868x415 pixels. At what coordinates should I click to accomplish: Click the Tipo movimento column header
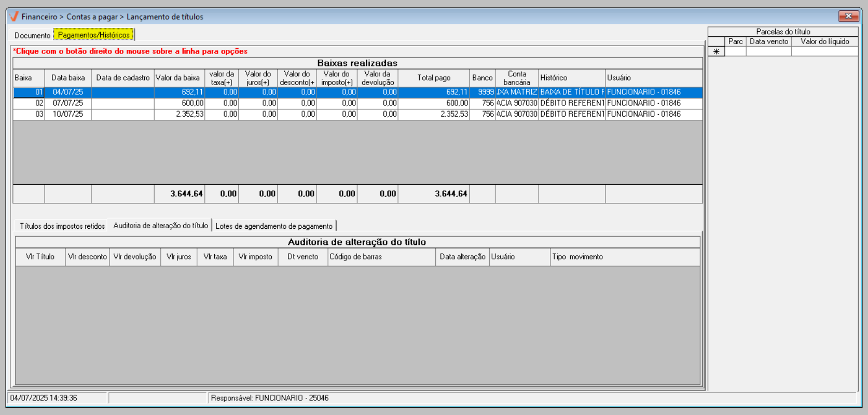(625, 257)
